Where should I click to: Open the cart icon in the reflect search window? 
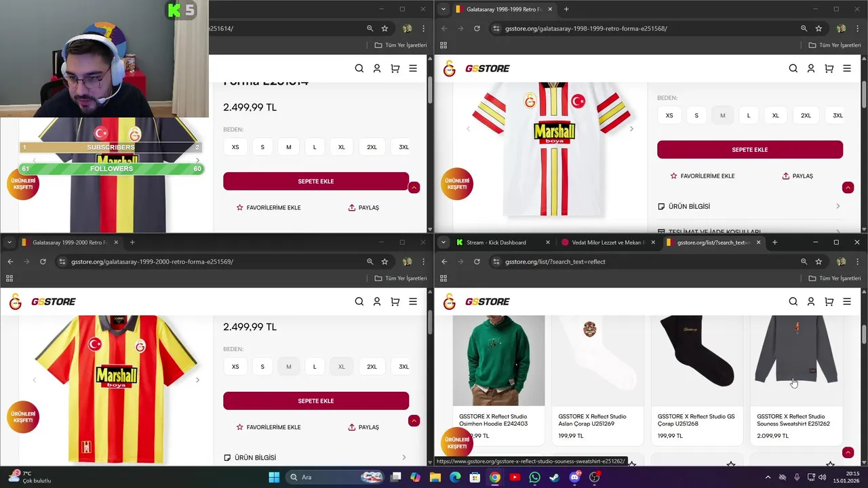pyautogui.click(x=829, y=302)
